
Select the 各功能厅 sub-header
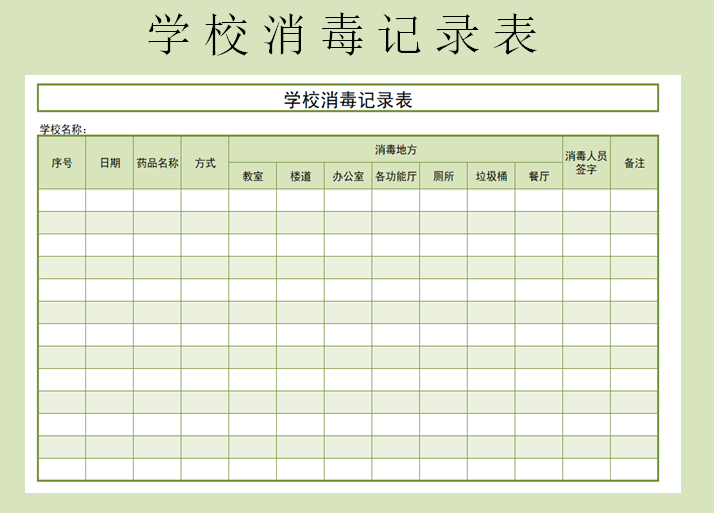(396, 176)
